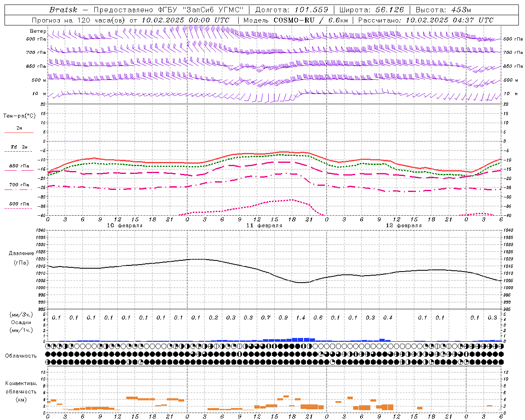Click the 700 гПа temperature legend label
The image size is (525, 420).
19,185
